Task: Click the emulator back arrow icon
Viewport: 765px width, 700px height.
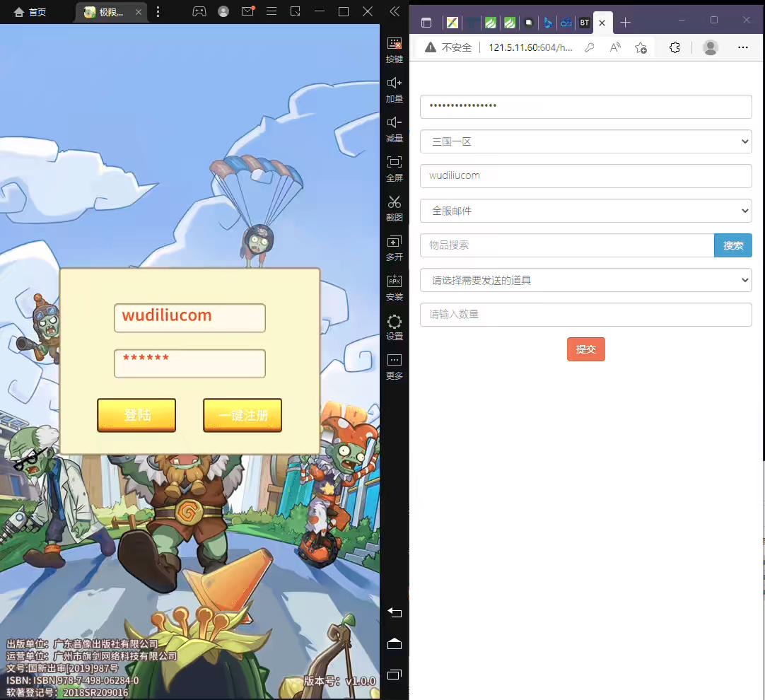Action: click(x=395, y=613)
